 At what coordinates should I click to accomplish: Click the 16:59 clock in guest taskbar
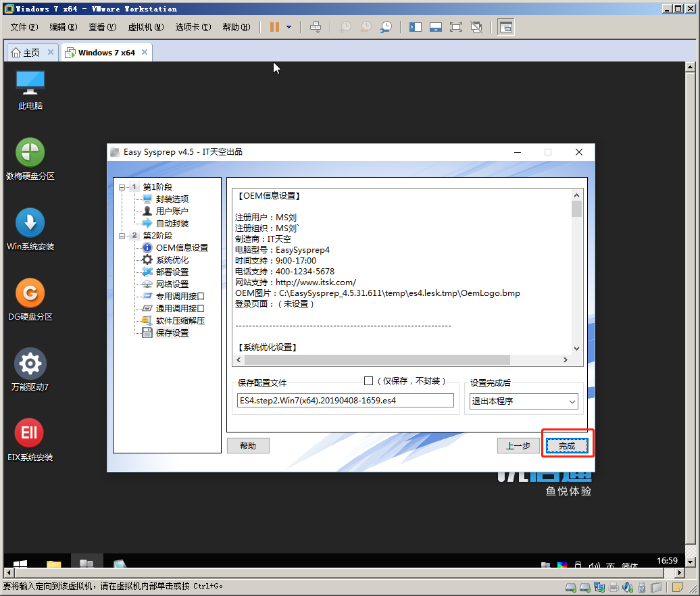tap(667, 561)
